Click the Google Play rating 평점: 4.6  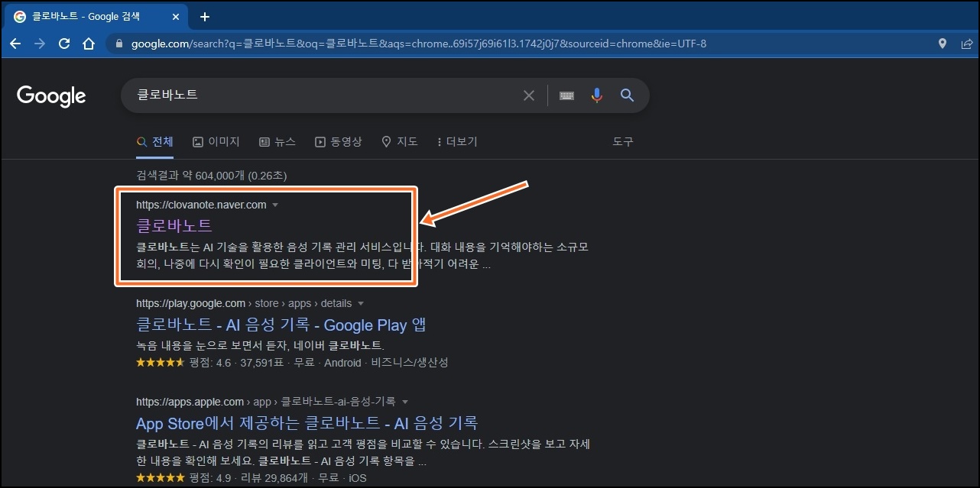209,363
